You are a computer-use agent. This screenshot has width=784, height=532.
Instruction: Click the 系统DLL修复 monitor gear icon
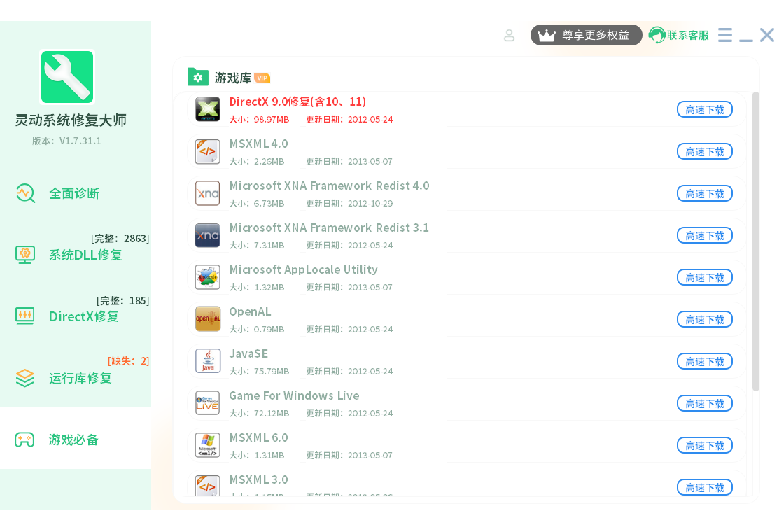25,255
